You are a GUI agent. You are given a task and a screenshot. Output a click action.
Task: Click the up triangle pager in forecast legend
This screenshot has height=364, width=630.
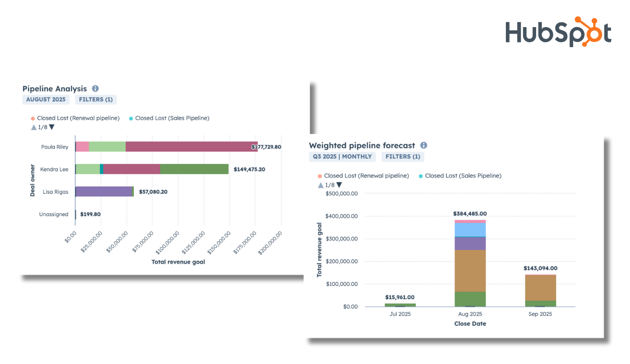pos(321,185)
